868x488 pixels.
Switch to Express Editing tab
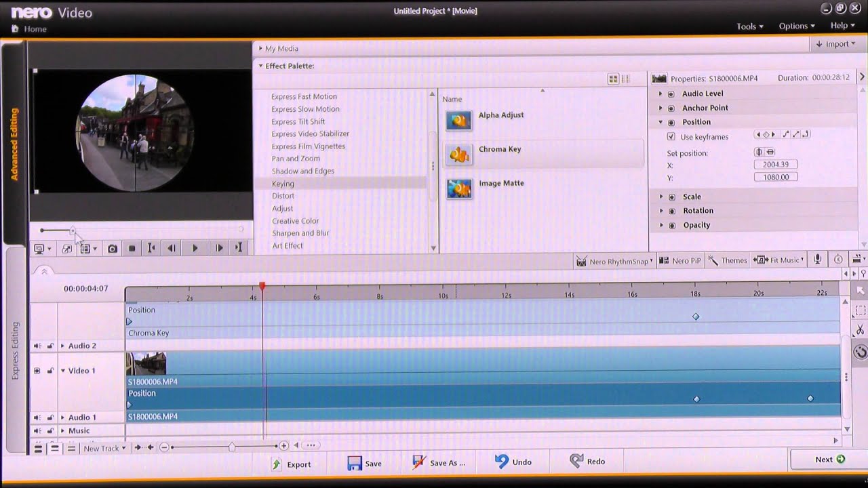point(16,350)
